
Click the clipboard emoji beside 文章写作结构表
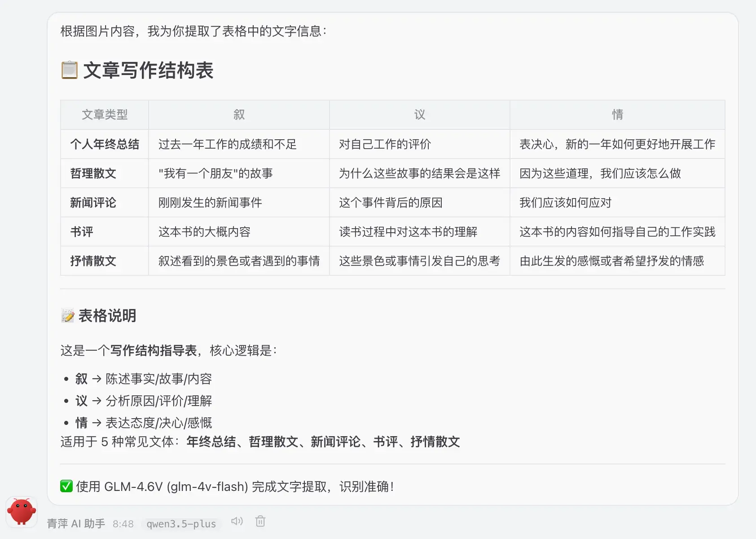coord(69,71)
